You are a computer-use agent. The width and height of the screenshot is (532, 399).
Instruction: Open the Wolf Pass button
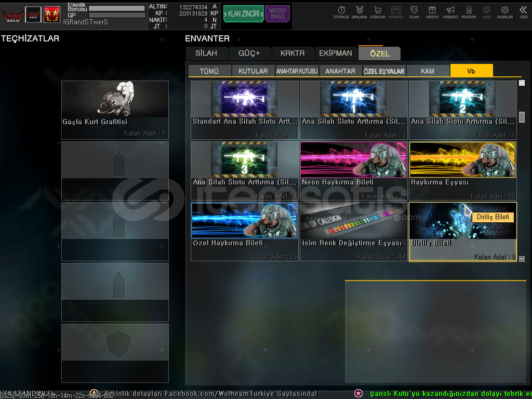(x=277, y=14)
